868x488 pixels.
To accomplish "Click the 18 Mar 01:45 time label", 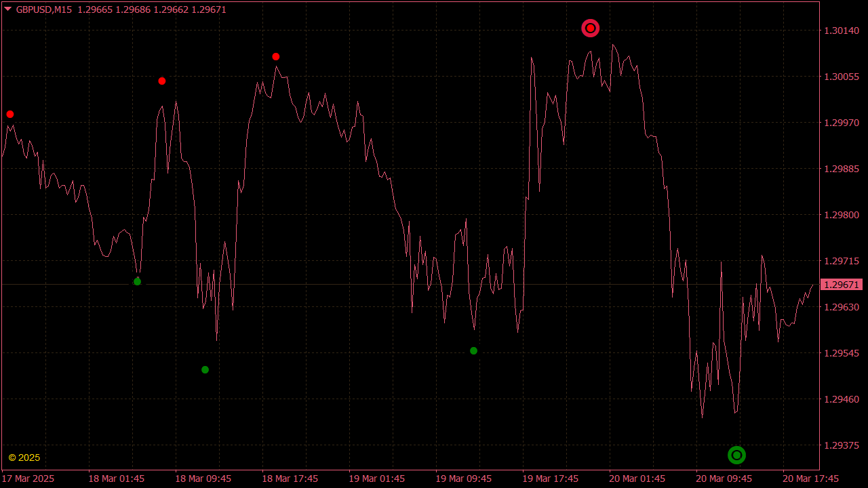I will coord(117,479).
